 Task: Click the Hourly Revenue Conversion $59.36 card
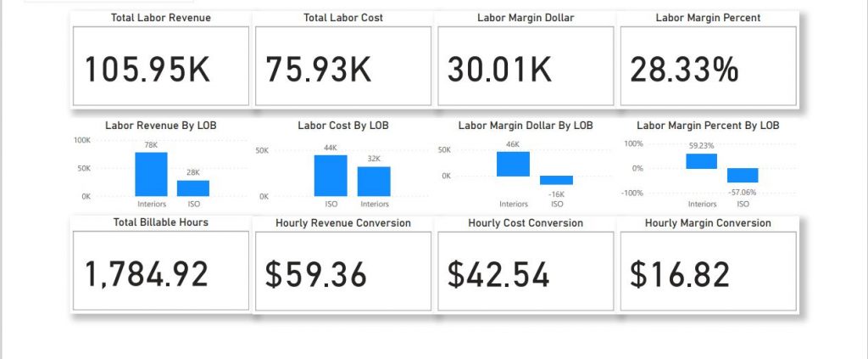pyautogui.click(x=316, y=274)
